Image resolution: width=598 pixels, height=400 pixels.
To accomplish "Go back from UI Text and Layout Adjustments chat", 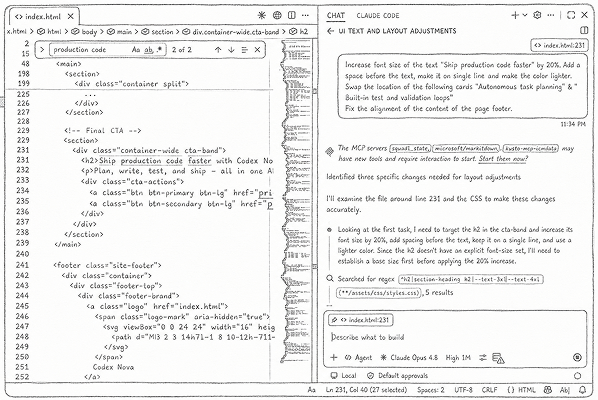I will (331, 31).
